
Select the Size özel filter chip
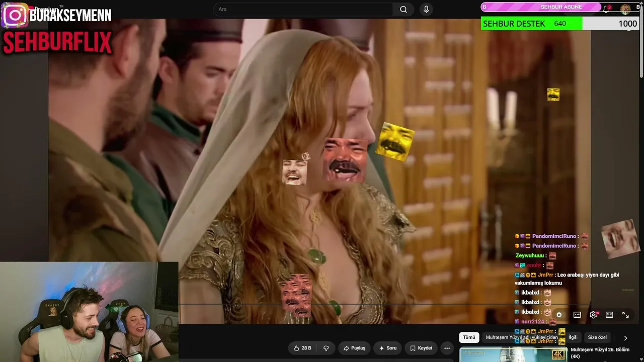point(597,337)
